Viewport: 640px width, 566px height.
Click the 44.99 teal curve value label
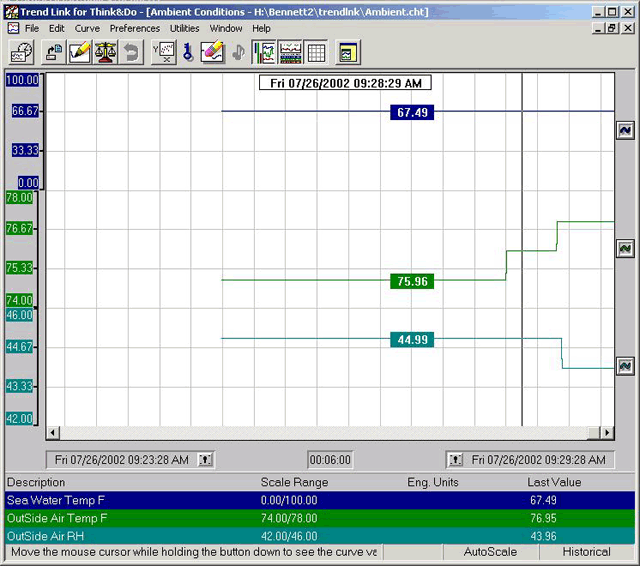[x=412, y=340]
